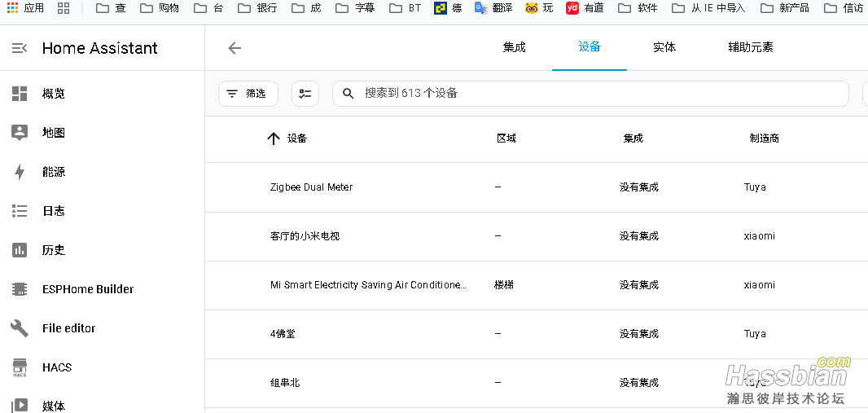Switch to the 实体 entities tab
Screen dimensions: 868x413
tap(664, 47)
